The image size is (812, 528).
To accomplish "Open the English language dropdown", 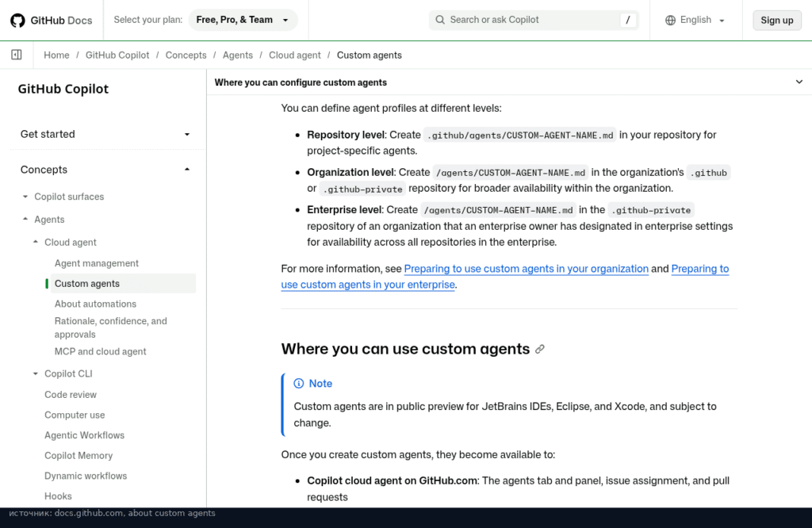I will [695, 20].
